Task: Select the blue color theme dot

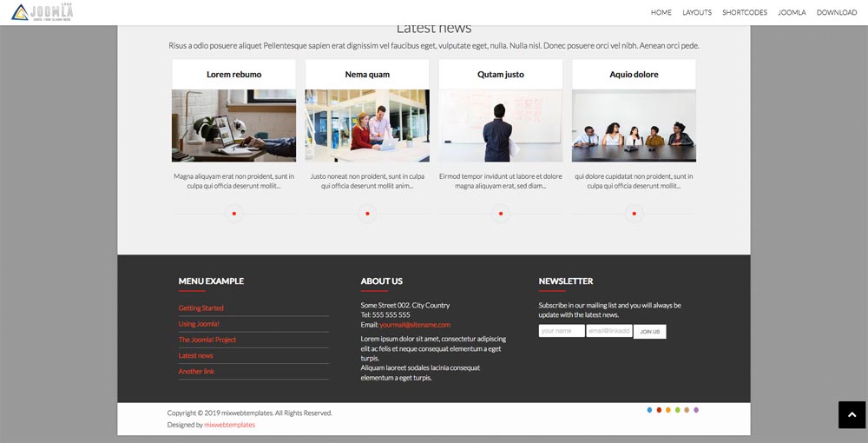Action: click(x=650, y=410)
